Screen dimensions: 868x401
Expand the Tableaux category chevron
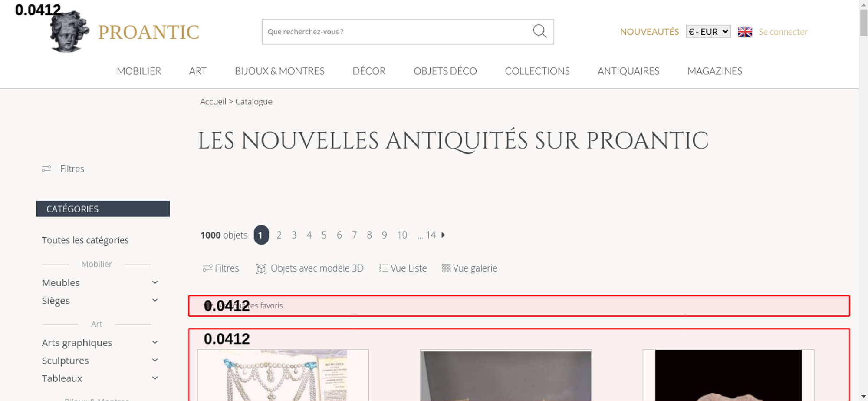(x=155, y=378)
